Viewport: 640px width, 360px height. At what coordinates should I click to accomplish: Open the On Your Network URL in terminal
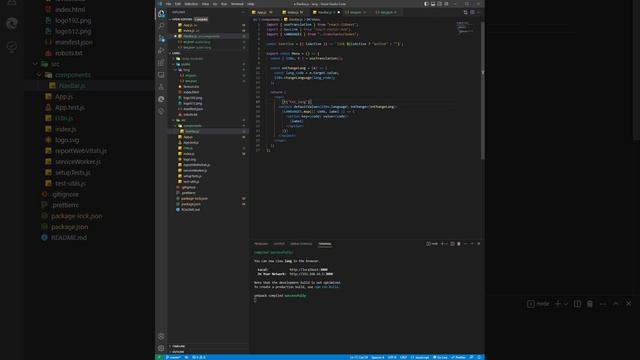311,274
